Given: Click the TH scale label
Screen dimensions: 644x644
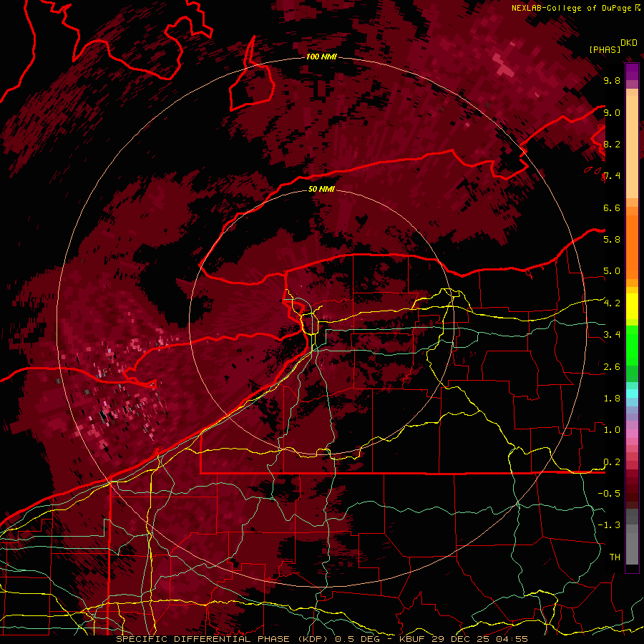Looking at the screenshot, I should 615,557.
